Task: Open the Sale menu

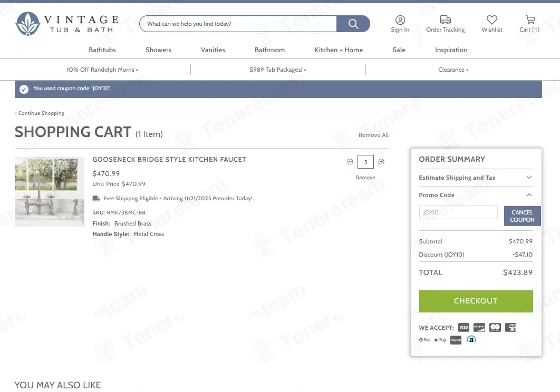Action: click(x=399, y=50)
